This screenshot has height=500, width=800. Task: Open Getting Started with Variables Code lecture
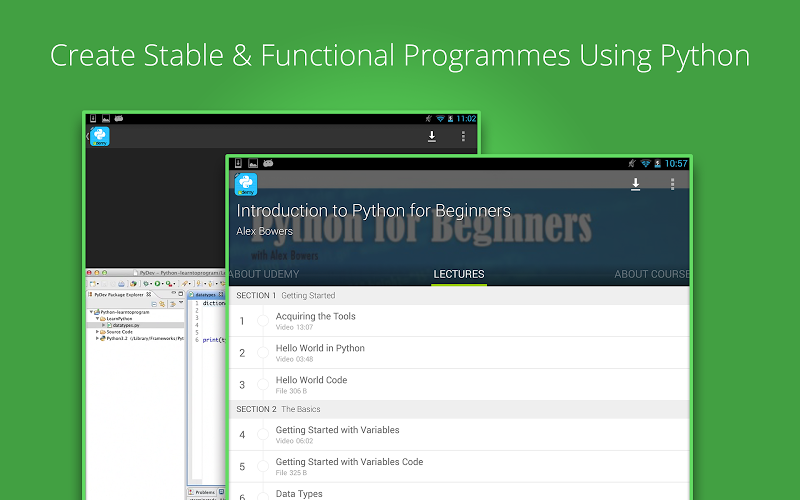(459, 466)
